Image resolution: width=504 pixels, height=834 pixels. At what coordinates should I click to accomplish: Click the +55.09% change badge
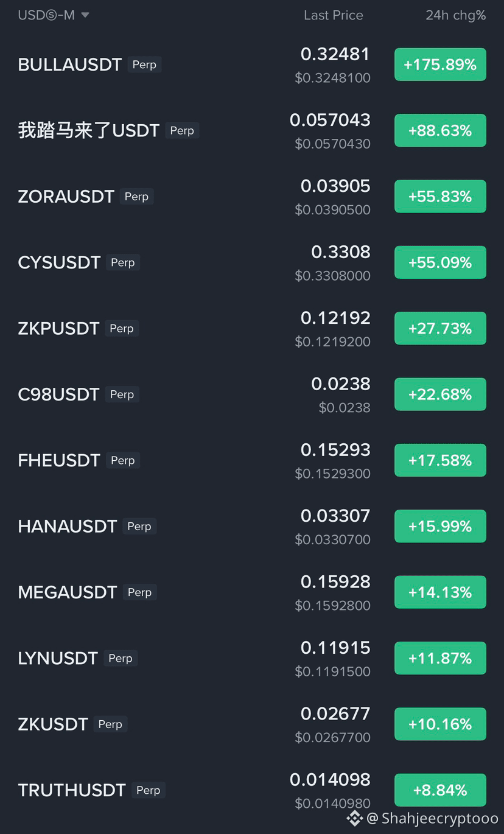[x=440, y=262]
